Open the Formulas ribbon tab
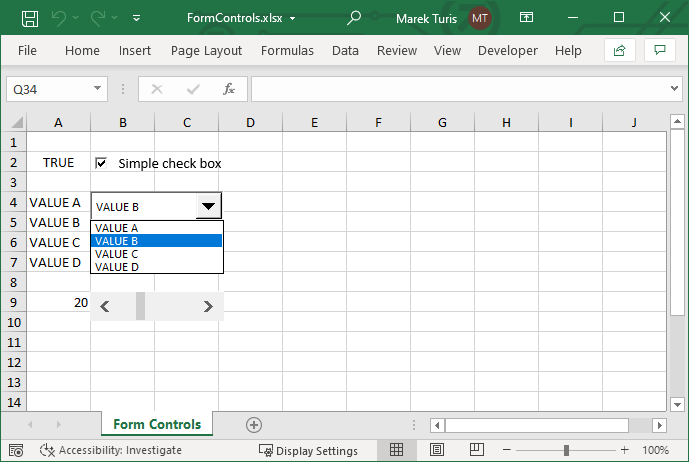The width and height of the screenshot is (689, 462). coord(287,50)
